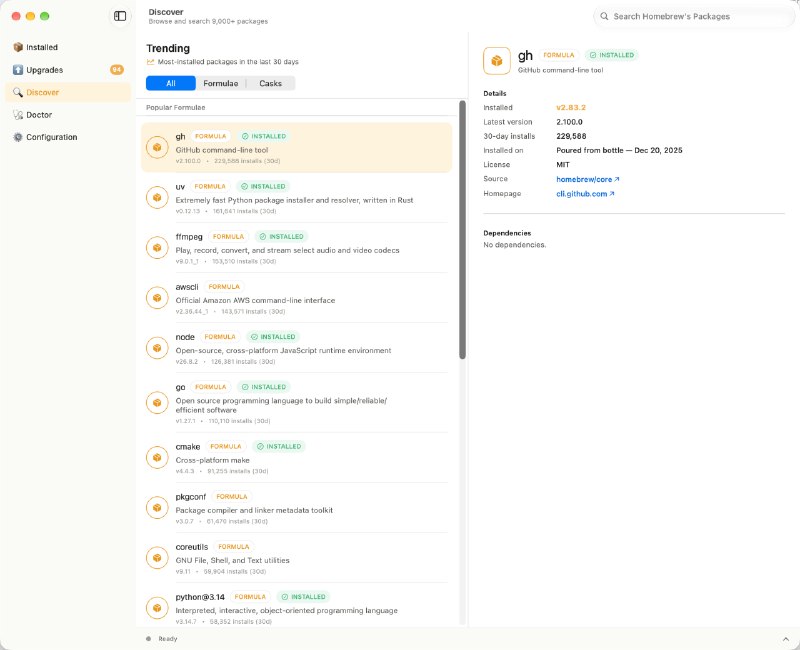Click the package icon of go row

coord(157,403)
